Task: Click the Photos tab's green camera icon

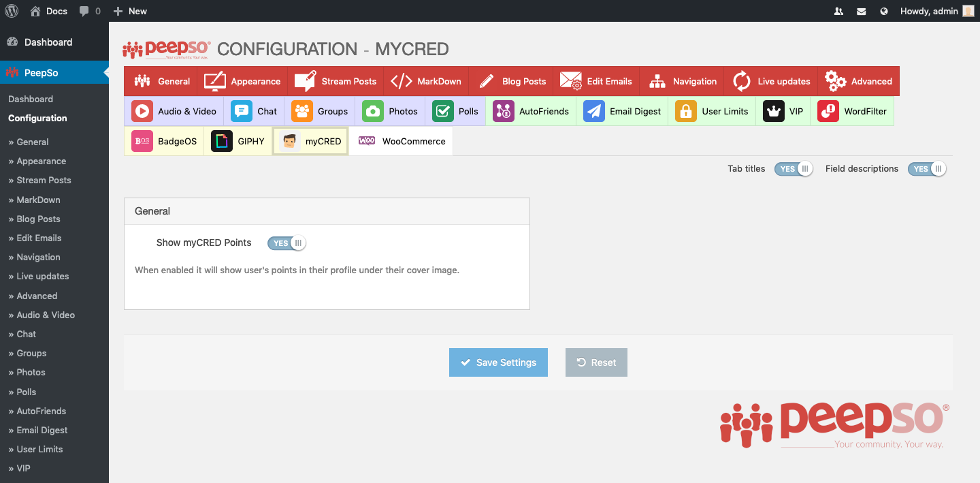Action: pos(373,111)
